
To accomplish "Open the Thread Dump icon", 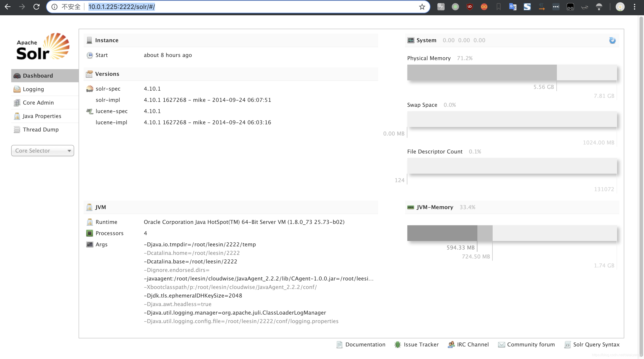I will [17, 129].
